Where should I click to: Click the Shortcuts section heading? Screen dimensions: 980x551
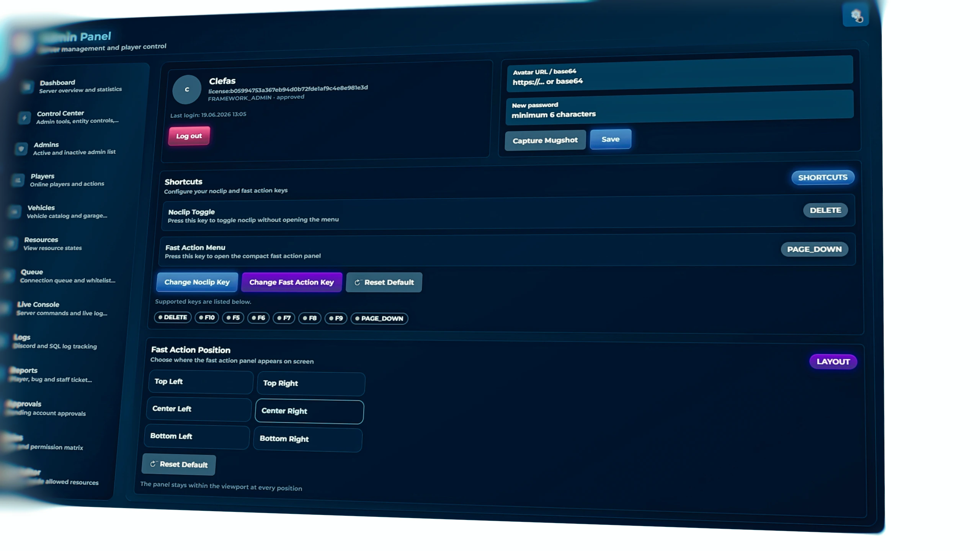183,182
